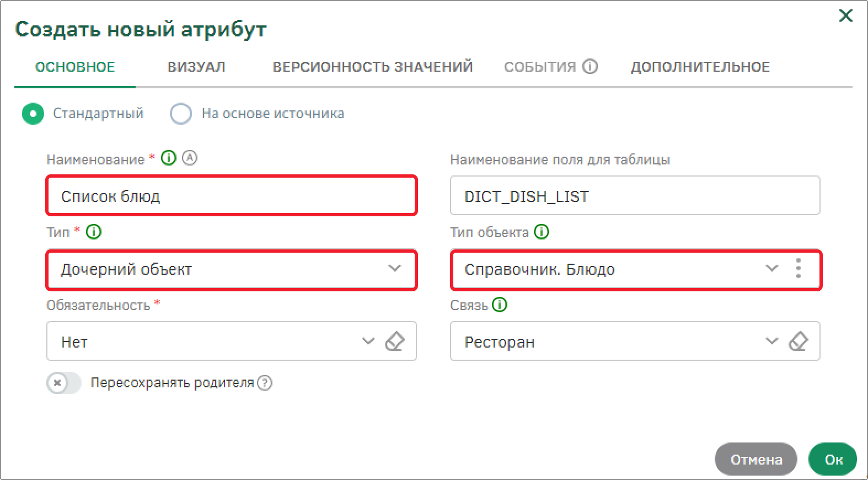Clear Связь field with eraser icon
Image resolution: width=868 pixels, height=480 pixels.
[798, 342]
